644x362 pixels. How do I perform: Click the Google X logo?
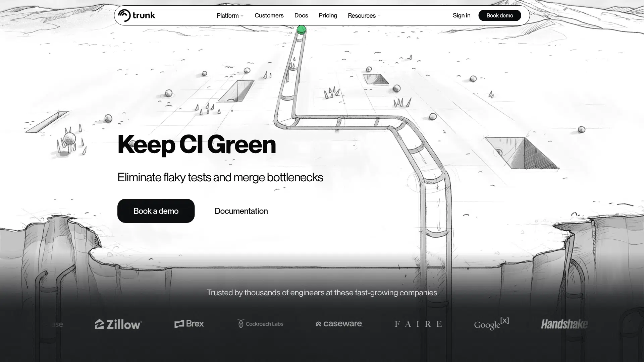coord(491,324)
